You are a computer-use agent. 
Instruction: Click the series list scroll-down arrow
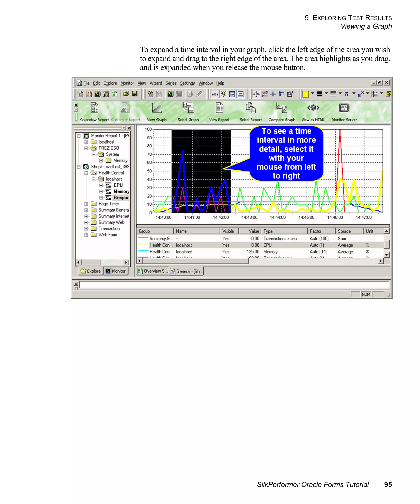pos(386,255)
